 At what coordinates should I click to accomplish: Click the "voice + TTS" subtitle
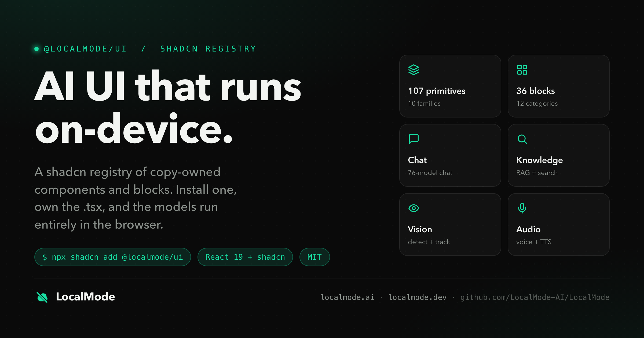[x=534, y=242]
